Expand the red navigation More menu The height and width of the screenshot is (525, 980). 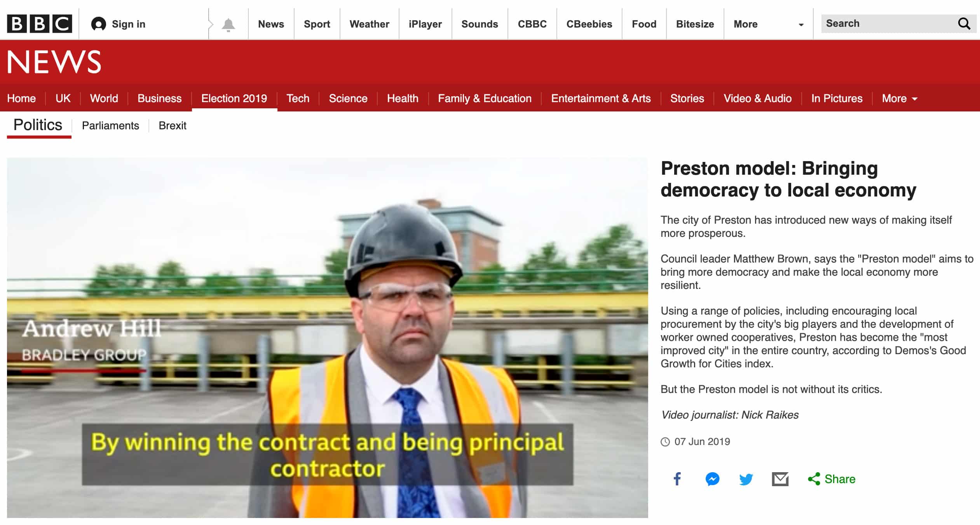[900, 99]
